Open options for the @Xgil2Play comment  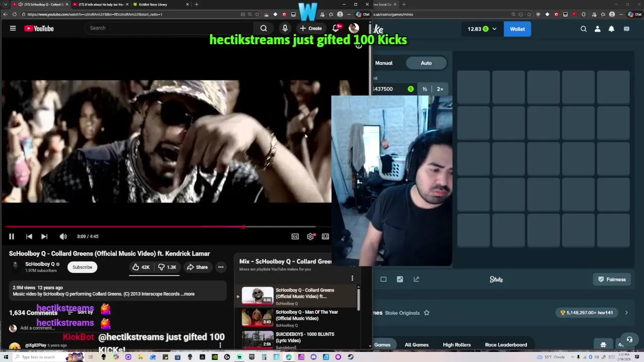220,345
